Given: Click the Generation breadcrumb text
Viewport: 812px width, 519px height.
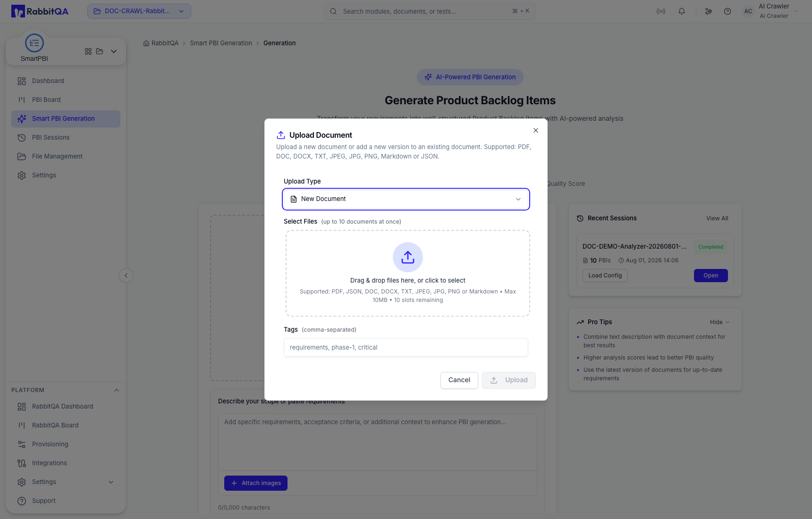Looking at the screenshot, I should 279,43.
